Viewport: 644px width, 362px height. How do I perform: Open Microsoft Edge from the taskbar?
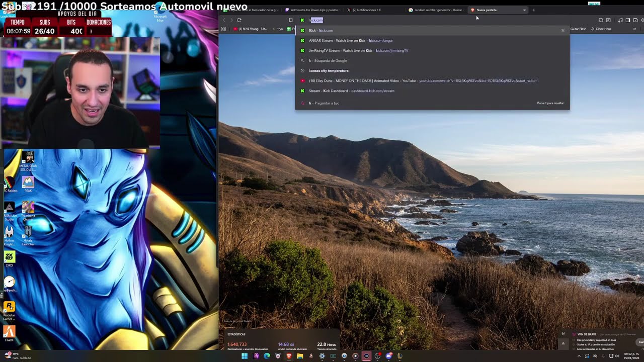pyautogui.click(x=267, y=356)
